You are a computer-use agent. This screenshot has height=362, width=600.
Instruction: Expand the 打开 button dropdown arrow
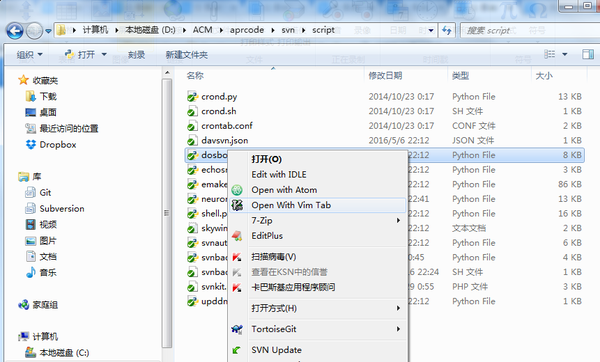104,55
